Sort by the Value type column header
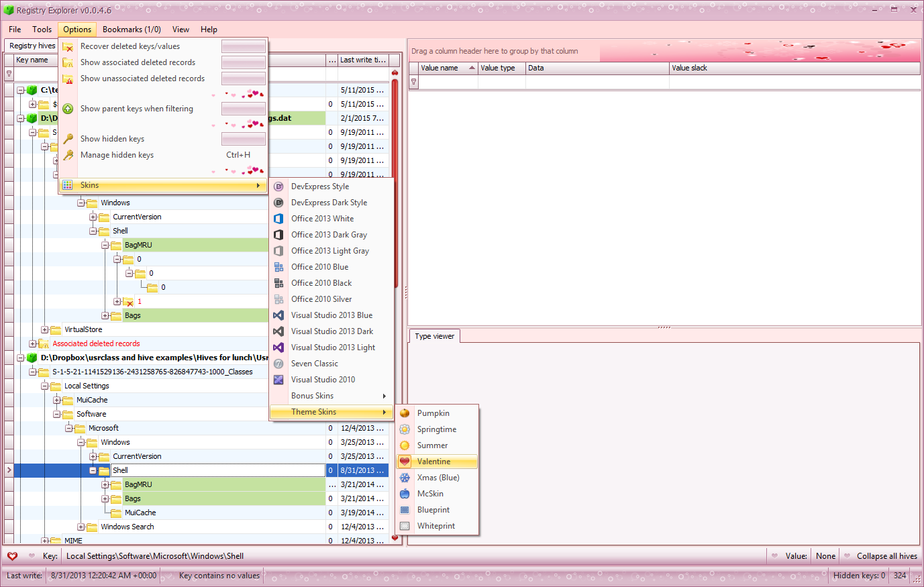The image size is (924, 587). [x=502, y=68]
